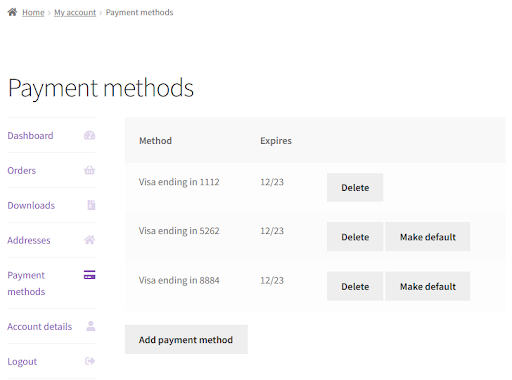Screen dimensions: 512x380
Task: Click the Account details user icon
Action: click(91, 326)
